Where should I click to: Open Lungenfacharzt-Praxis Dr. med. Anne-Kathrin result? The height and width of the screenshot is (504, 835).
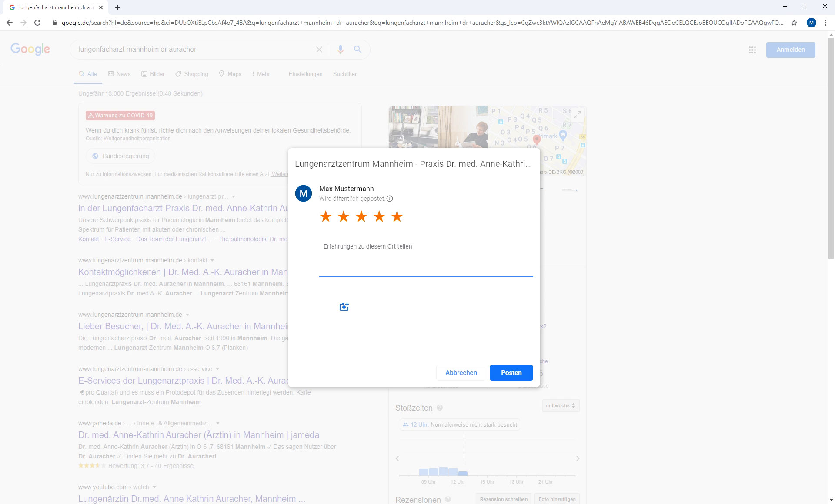pyautogui.click(x=183, y=208)
